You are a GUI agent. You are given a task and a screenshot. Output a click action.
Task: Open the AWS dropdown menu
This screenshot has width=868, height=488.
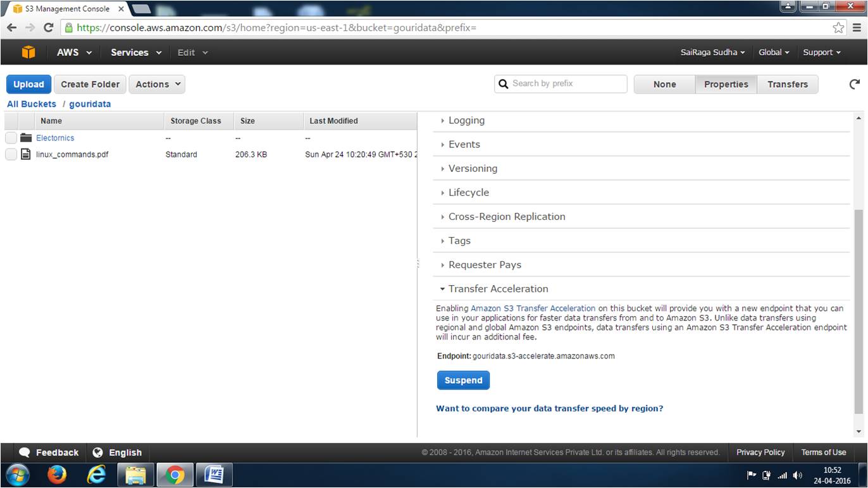pos(74,52)
